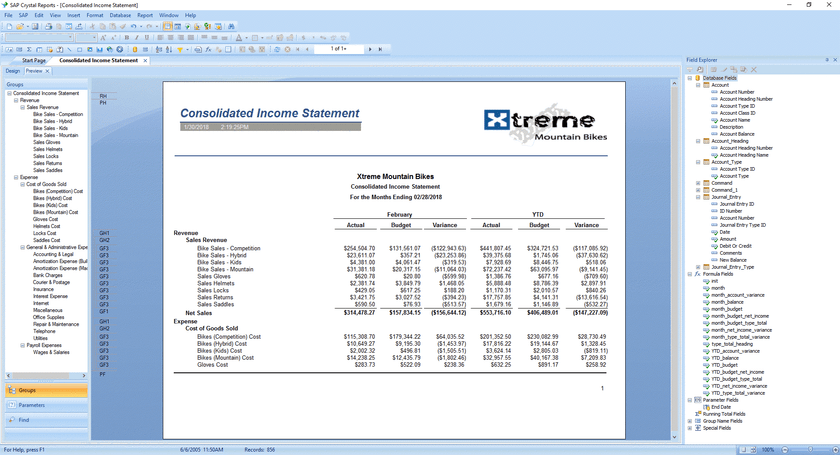The height and width of the screenshot is (455, 840).
Task: Click the Insert Chart icon
Action: [99, 49]
